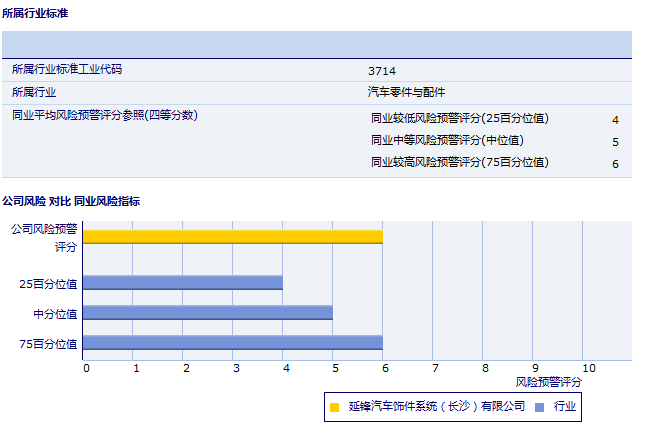Screen dimensions: 658x435
Task: Click the 所属行业 row label
Action: [34, 92]
